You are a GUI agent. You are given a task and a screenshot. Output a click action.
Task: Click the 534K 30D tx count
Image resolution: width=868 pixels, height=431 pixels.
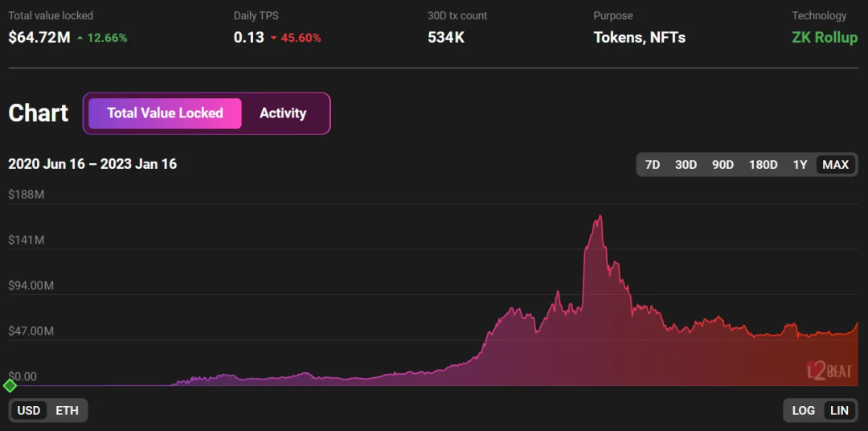click(x=446, y=38)
